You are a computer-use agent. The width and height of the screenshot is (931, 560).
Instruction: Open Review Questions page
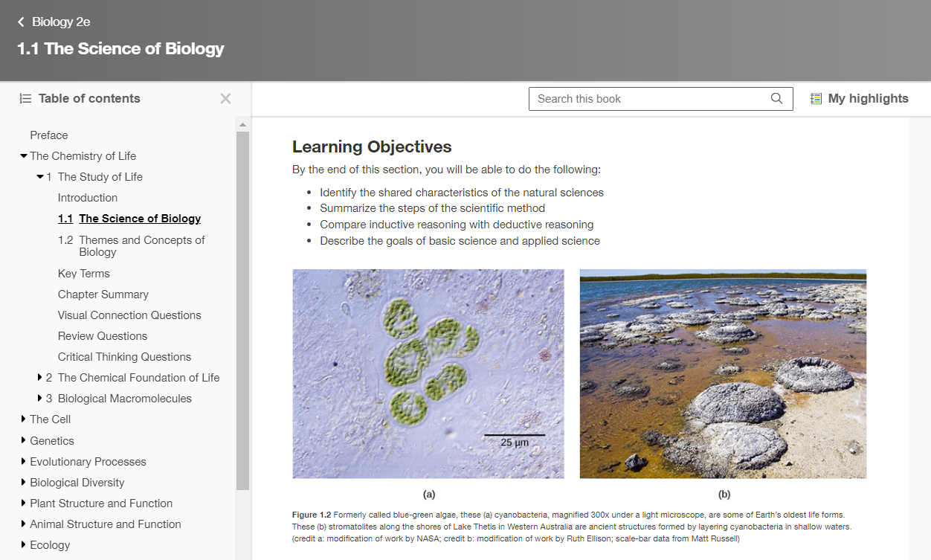103,336
